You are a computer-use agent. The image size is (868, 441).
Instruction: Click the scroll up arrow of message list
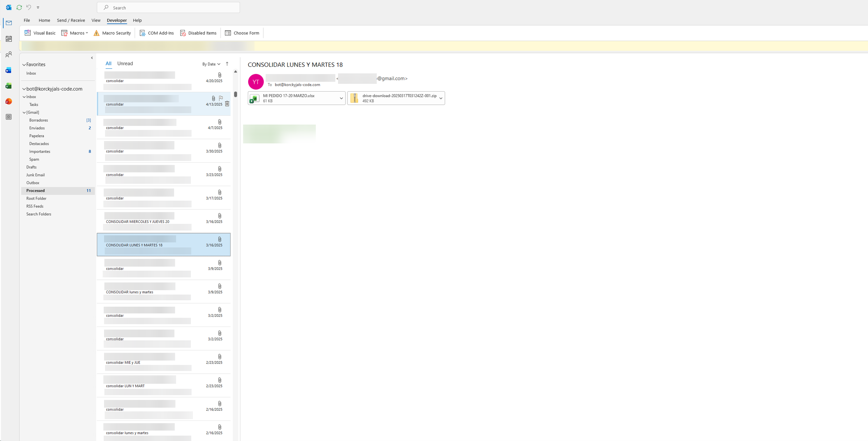pyautogui.click(x=236, y=71)
